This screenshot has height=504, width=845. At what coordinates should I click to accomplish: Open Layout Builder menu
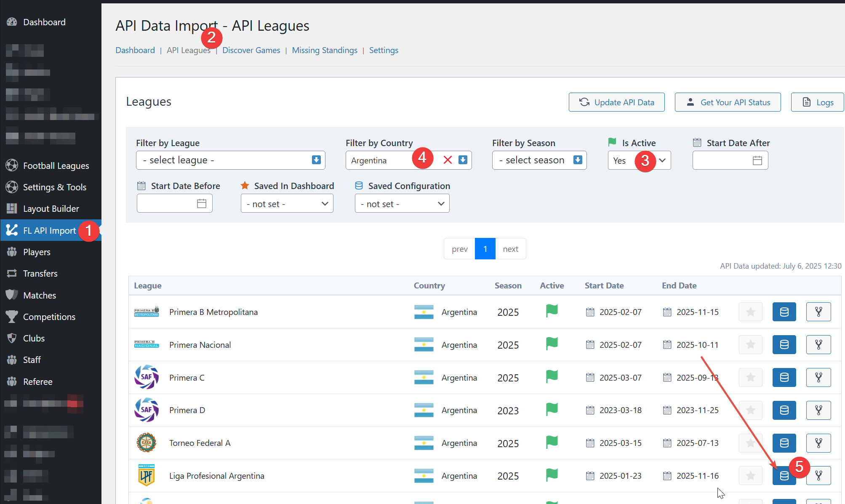51,208
